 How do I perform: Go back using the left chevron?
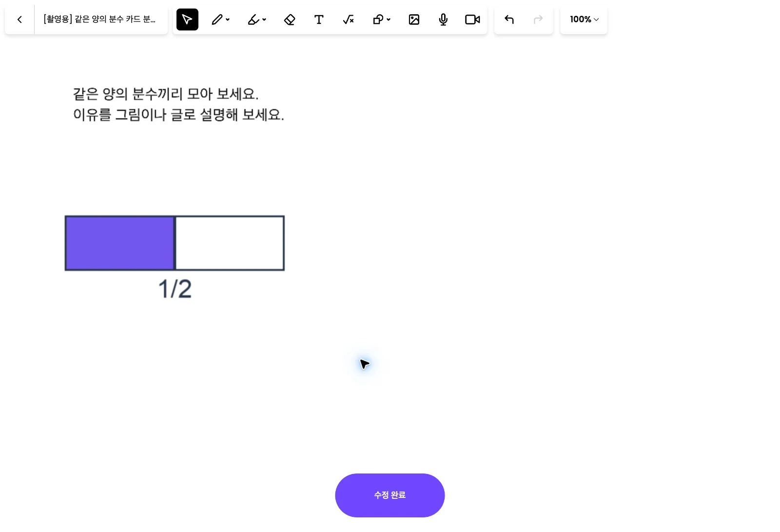[x=19, y=20]
